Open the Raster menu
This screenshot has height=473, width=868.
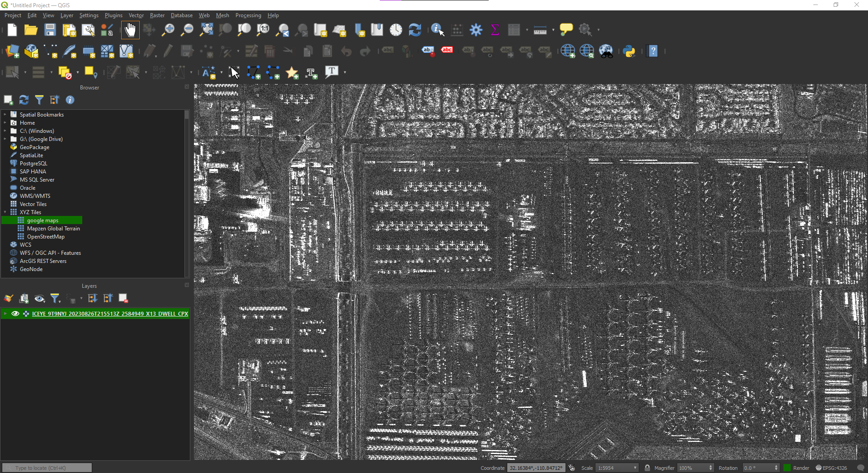(157, 15)
